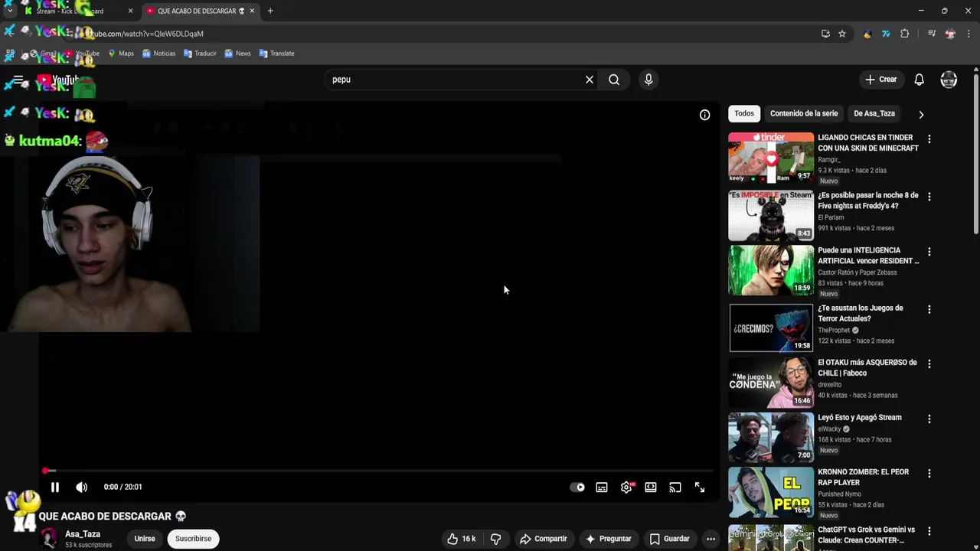This screenshot has width=980, height=551.
Task: Open the Freddy's 4 video thumbnail
Action: pyautogui.click(x=771, y=216)
